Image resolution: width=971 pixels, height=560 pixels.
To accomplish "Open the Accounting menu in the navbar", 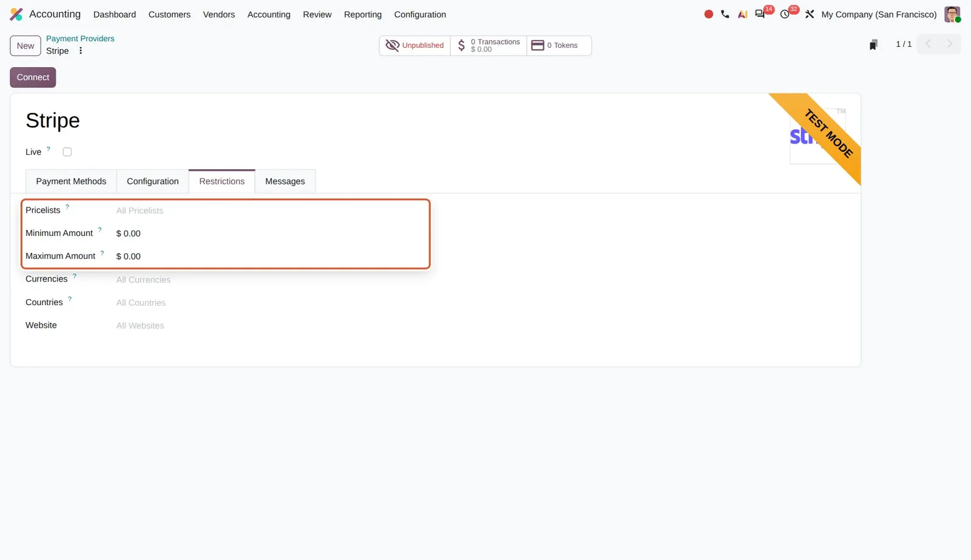I will [x=269, y=15].
